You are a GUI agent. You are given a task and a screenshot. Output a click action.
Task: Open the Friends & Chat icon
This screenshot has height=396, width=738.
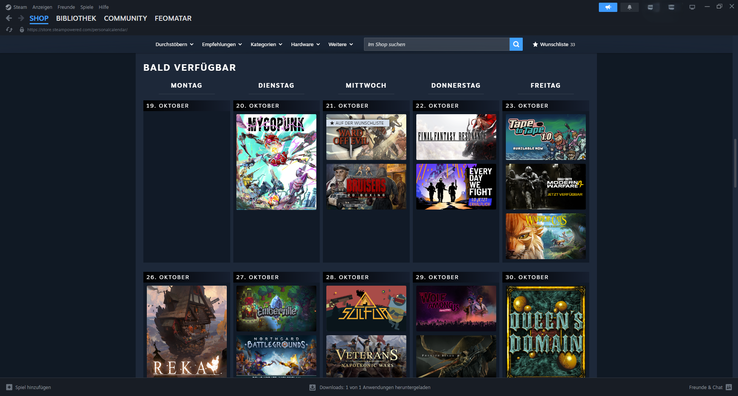click(729, 387)
